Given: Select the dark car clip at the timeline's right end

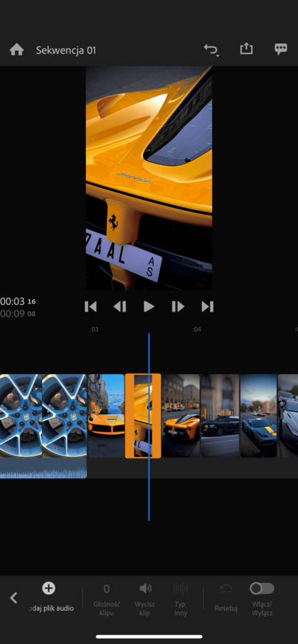Looking at the screenshot, I should 288,415.
